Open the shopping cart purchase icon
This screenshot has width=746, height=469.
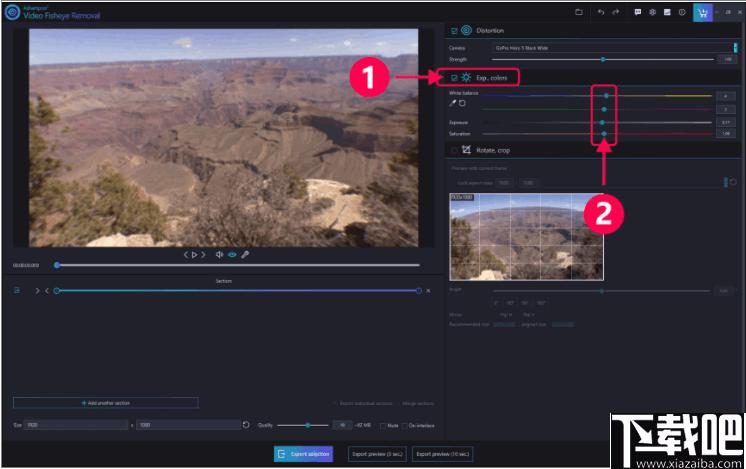[x=702, y=13]
